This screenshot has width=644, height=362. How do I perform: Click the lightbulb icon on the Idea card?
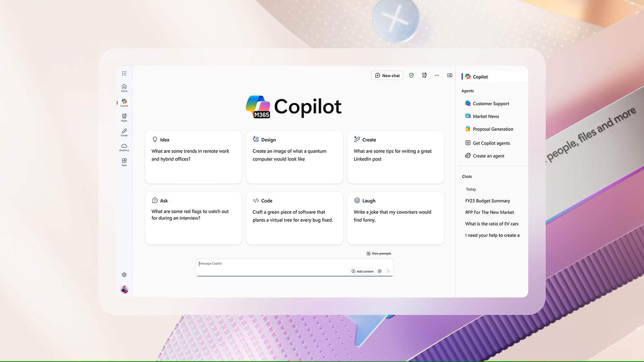click(x=155, y=139)
